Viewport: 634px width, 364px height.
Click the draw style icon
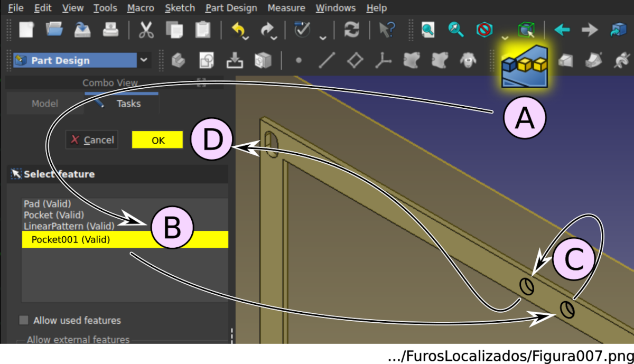[484, 30]
